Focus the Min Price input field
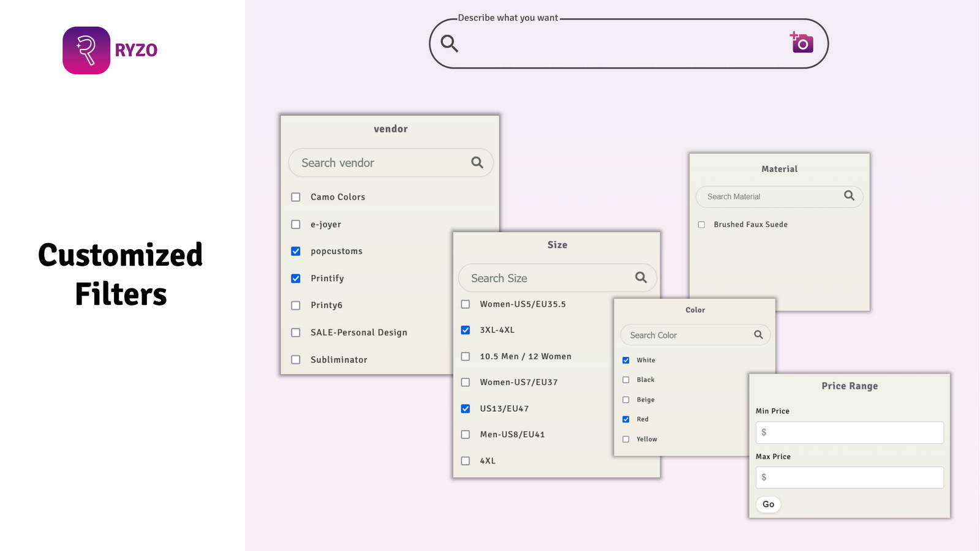The height and width of the screenshot is (551, 980). [x=850, y=432]
